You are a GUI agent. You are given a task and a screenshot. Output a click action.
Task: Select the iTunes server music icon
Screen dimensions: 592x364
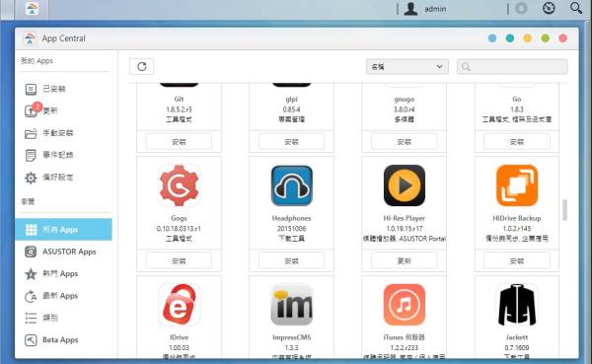pos(404,305)
